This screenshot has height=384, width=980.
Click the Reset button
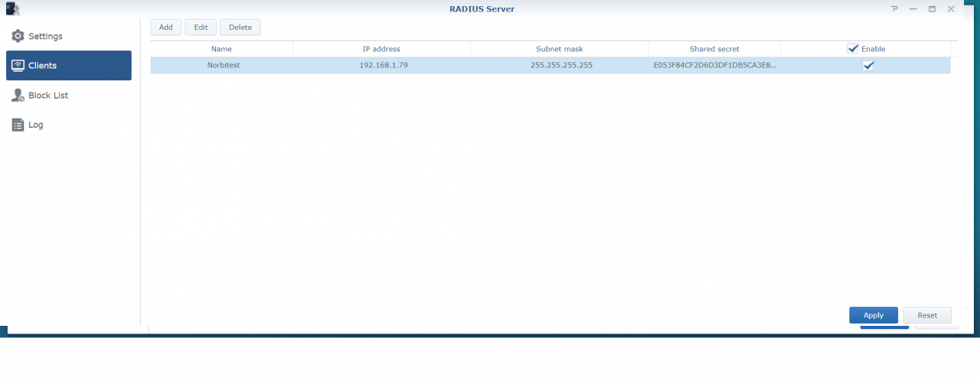coord(926,315)
